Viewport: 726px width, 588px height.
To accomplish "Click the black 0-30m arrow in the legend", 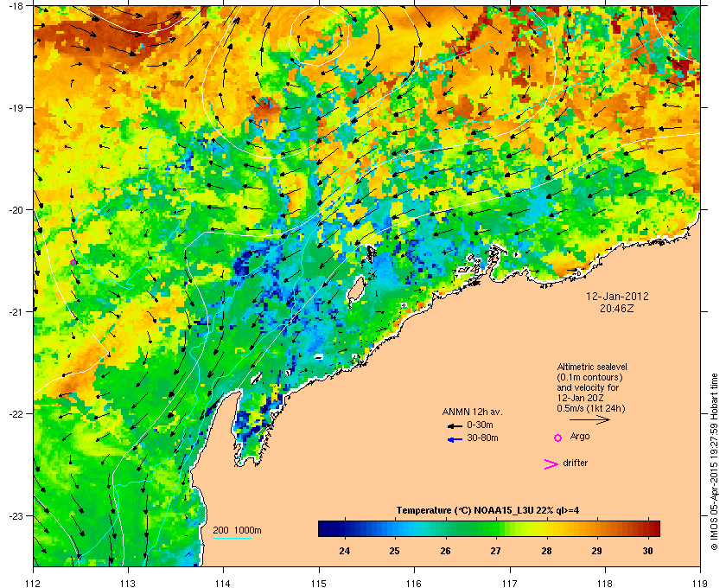I will [455, 426].
